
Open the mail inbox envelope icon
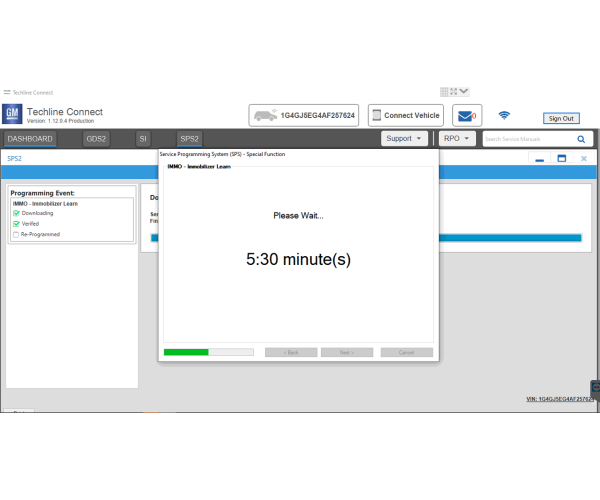click(x=465, y=116)
